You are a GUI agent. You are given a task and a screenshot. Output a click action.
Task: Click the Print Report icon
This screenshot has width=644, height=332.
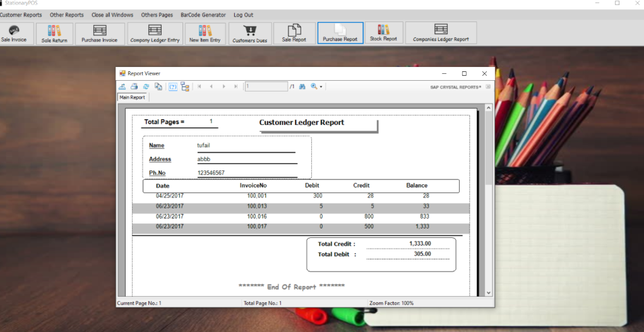coord(134,86)
